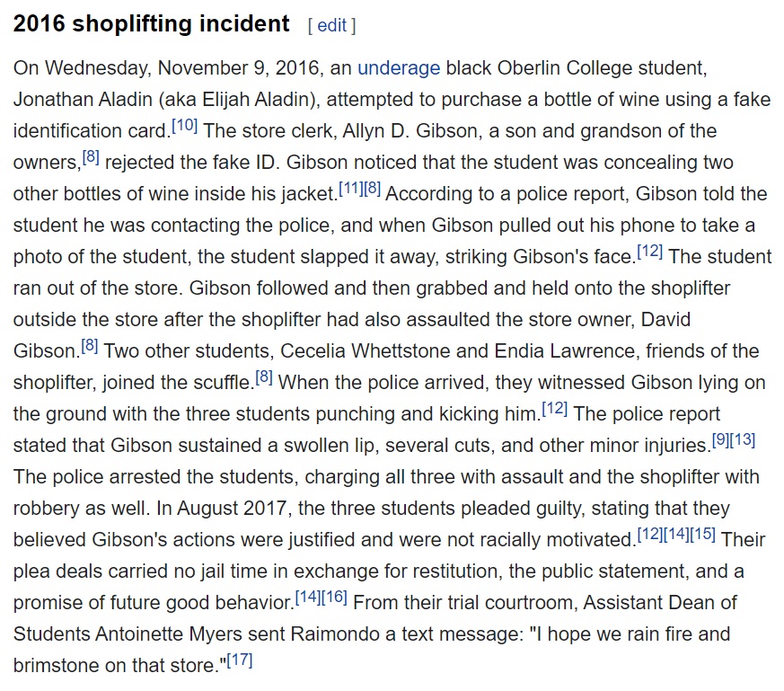Click citation [8] following citation [11]
Viewport: 784px width, 691px height.
(x=373, y=188)
